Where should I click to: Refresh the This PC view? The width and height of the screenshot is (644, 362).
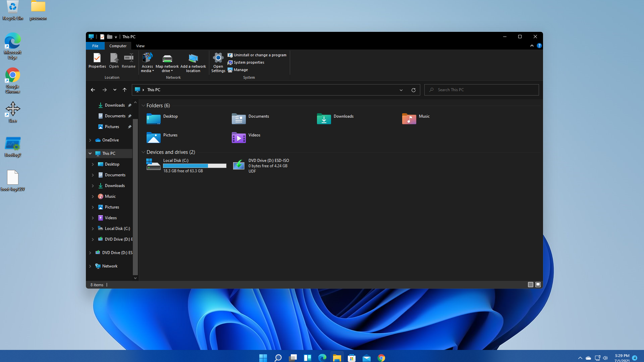point(414,90)
